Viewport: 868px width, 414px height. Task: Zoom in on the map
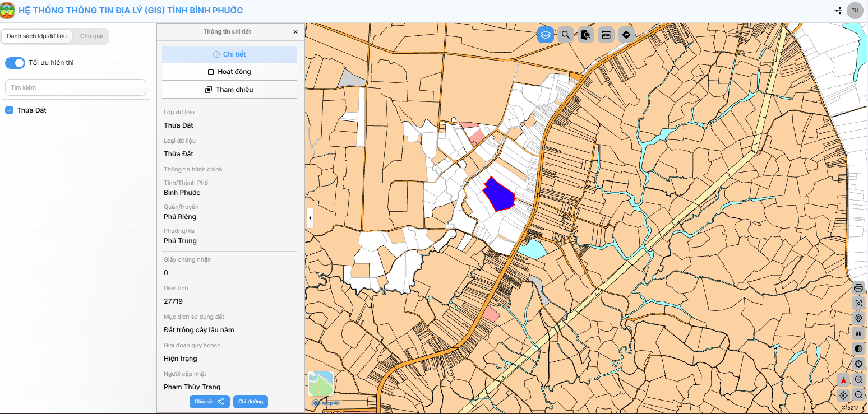coord(858,380)
